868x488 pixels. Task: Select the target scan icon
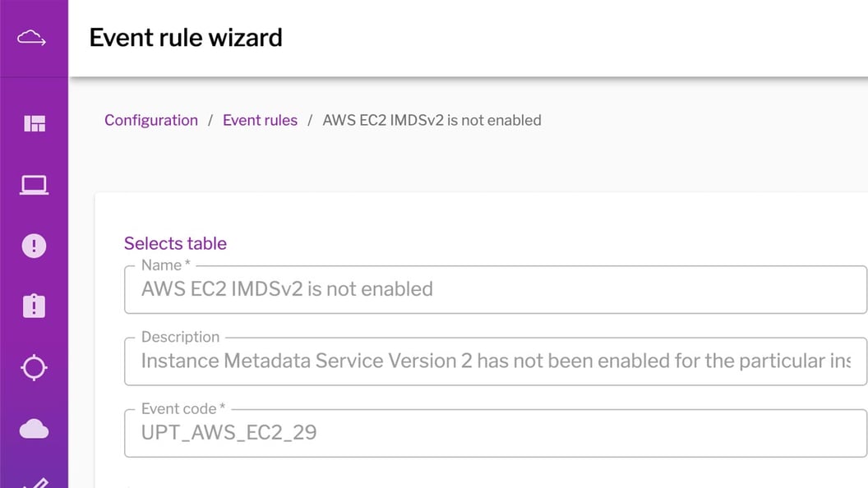(x=34, y=367)
